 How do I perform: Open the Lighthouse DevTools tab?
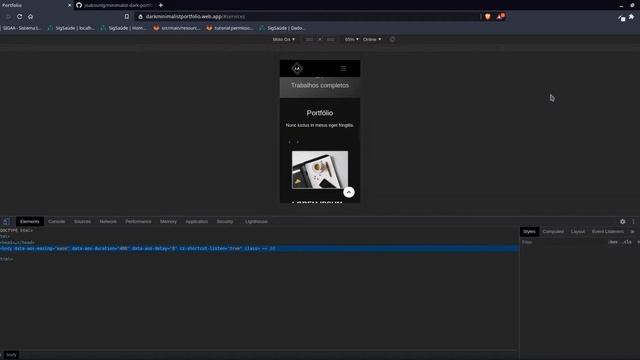tap(256, 222)
